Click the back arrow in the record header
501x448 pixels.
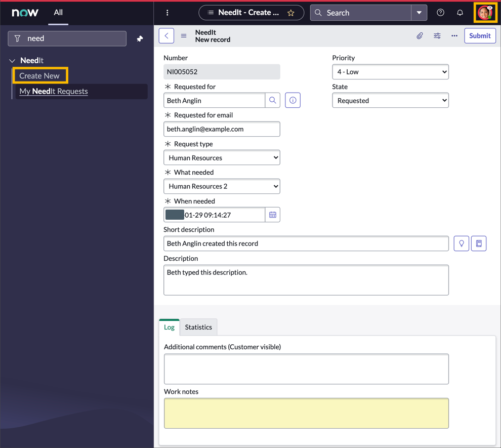tap(166, 35)
